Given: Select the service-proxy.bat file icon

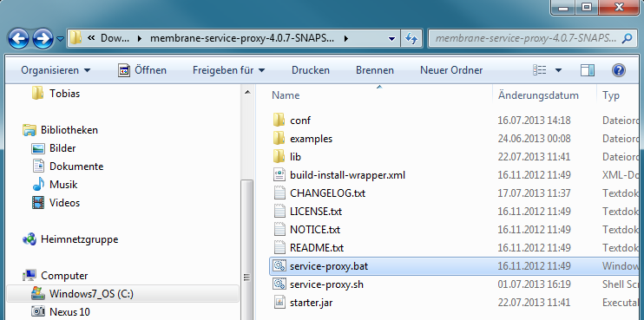Looking at the screenshot, I should [x=279, y=266].
